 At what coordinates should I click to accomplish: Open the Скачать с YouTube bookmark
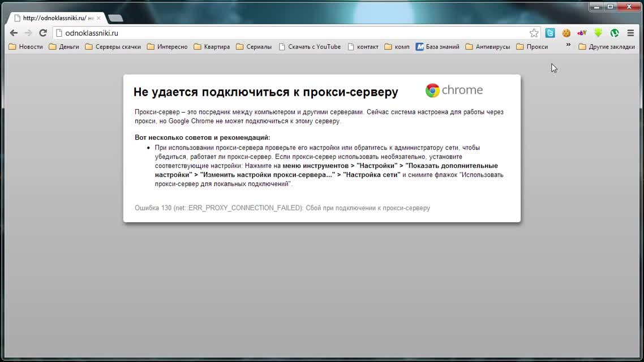[310, 47]
